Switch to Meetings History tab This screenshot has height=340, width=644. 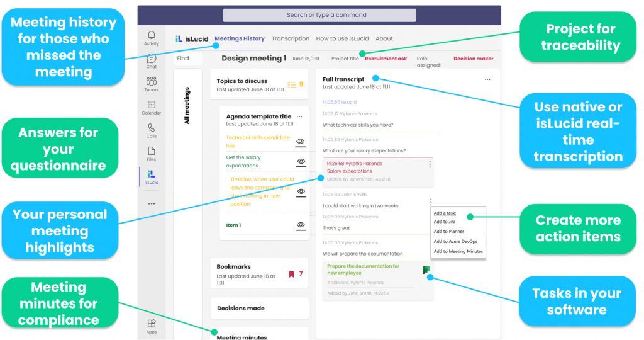(x=240, y=38)
